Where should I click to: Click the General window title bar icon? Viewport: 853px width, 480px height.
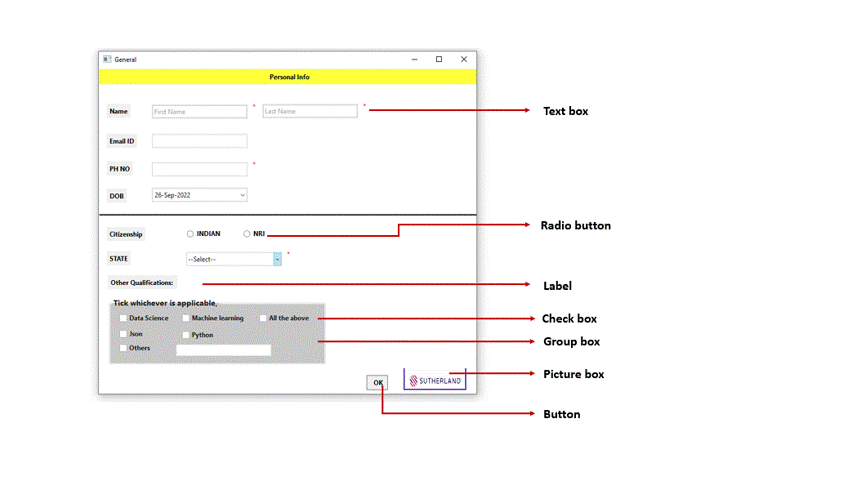coord(107,60)
